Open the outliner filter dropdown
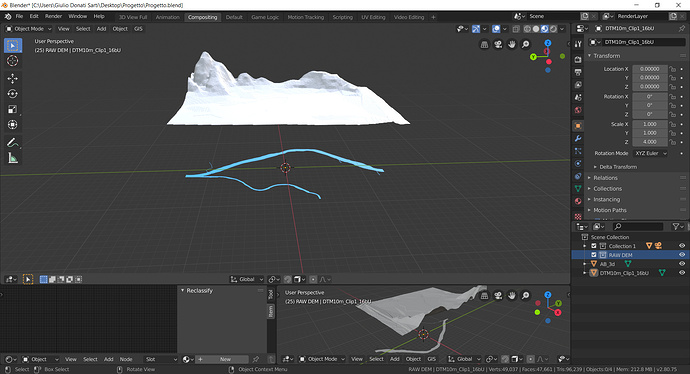Screen dimensions: 690x374 (678, 226)
